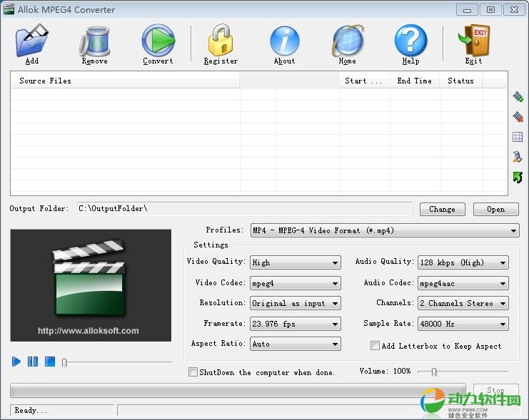Enable Add Letterbox to Keep Aspect

coord(375,346)
